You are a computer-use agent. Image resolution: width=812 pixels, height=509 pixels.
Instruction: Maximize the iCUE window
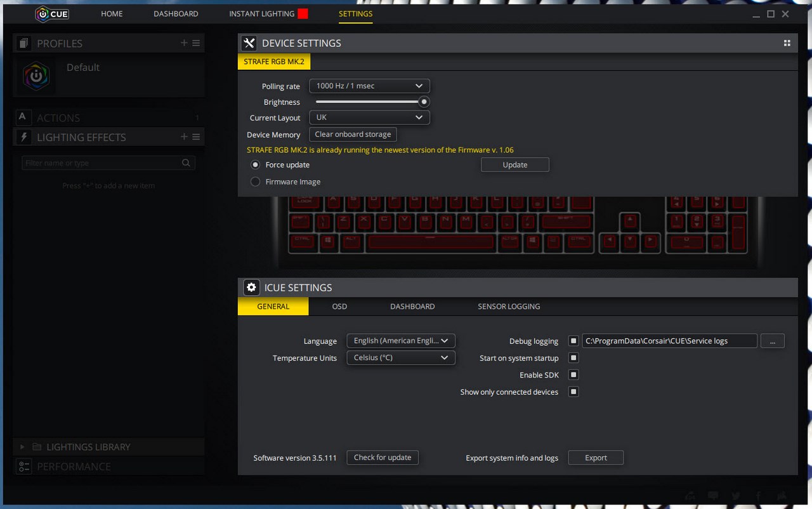point(771,14)
